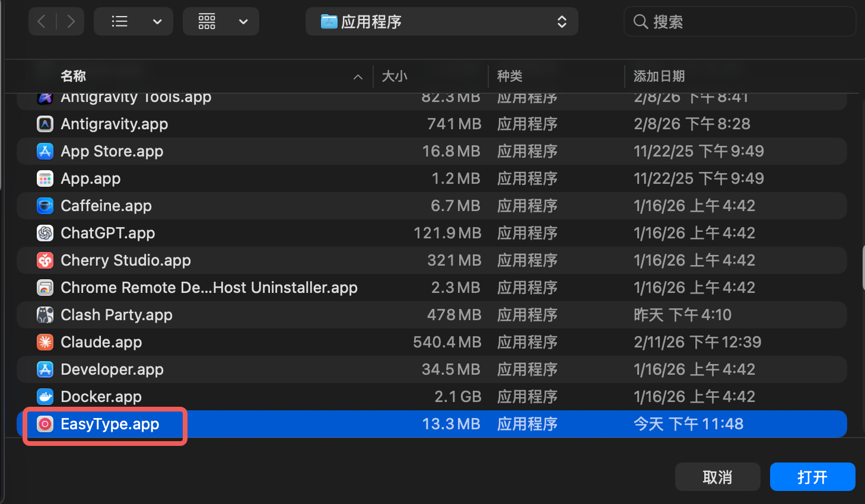Click the Antigravity.app icon
The height and width of the screenshot is (504, 865).
[x=45, y=124]
